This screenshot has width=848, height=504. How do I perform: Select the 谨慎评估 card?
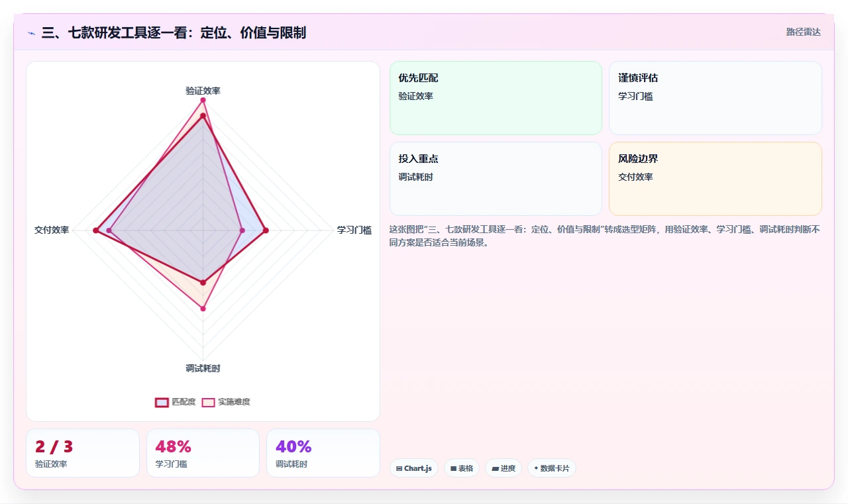click(715, 98)
